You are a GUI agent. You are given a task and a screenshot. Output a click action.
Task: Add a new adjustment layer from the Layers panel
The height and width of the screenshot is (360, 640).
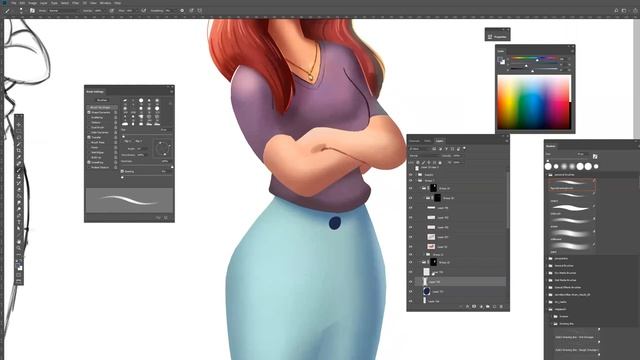point(481,306)
